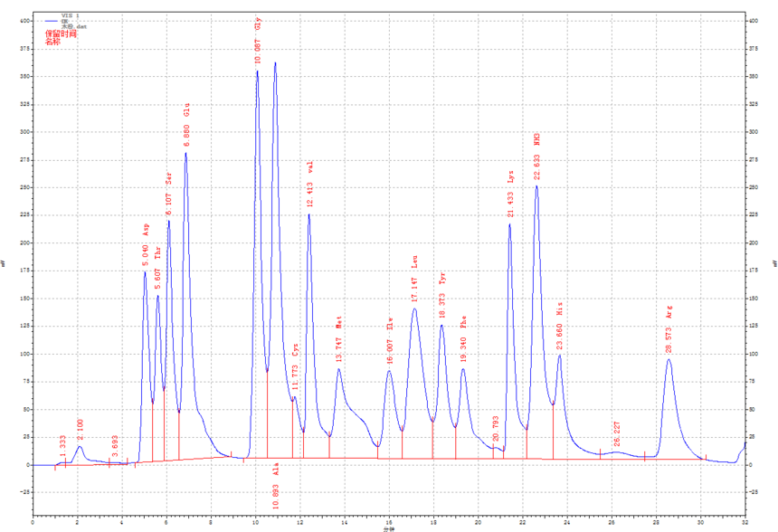Click the NH3 peak label at 22.633
778x532 pixels.
click(x=536, y=157)
